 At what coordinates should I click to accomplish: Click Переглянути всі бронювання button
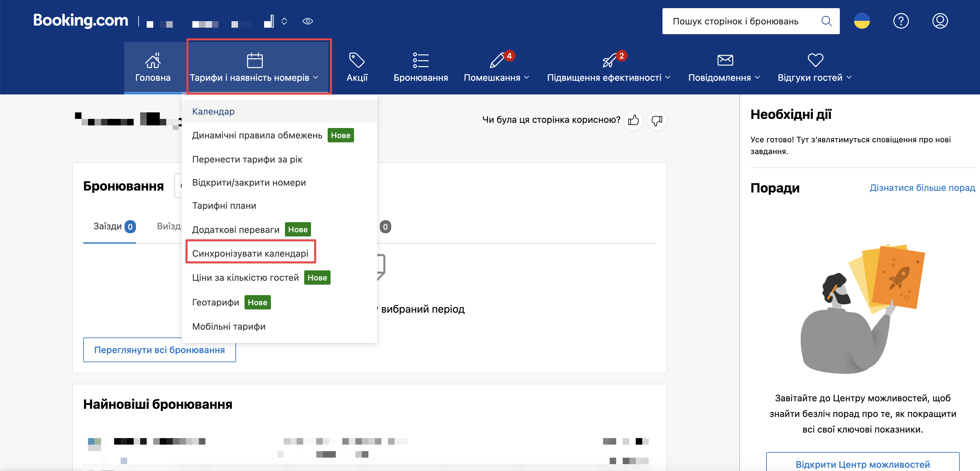159,350
